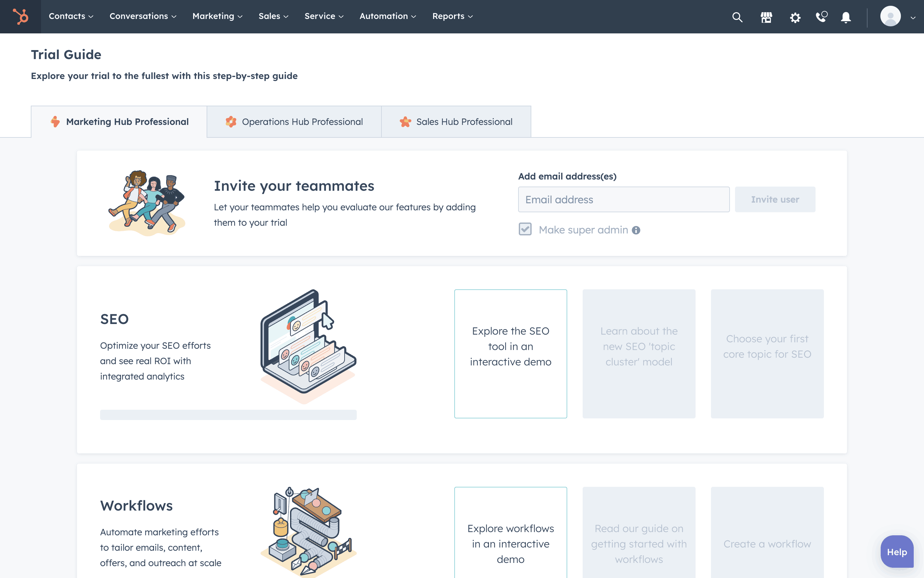
Task: Click the Make super admin label
Action: tap(583, 230)
